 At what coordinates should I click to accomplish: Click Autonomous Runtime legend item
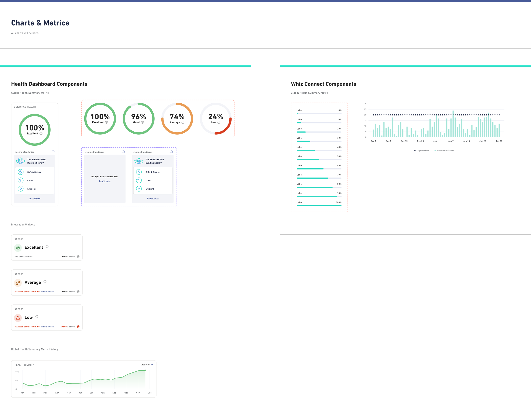coord(444,151)
